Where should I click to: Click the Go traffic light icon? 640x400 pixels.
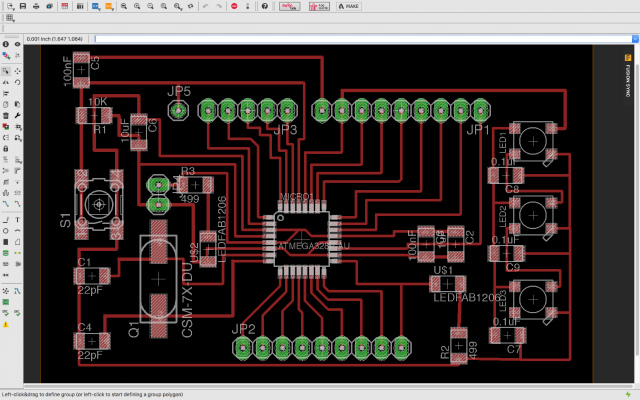[x=247, y=6]
